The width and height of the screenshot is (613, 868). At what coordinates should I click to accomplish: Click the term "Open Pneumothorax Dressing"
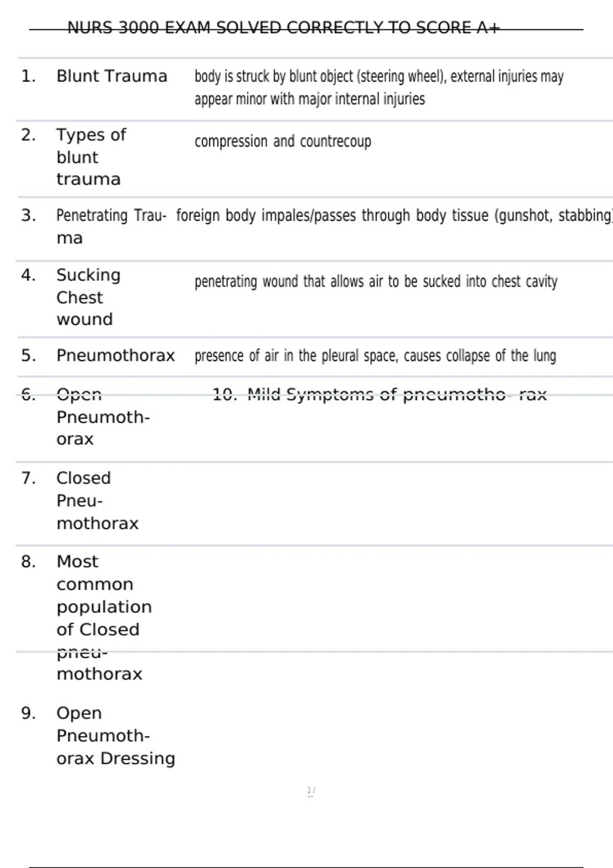click(115, 735)
